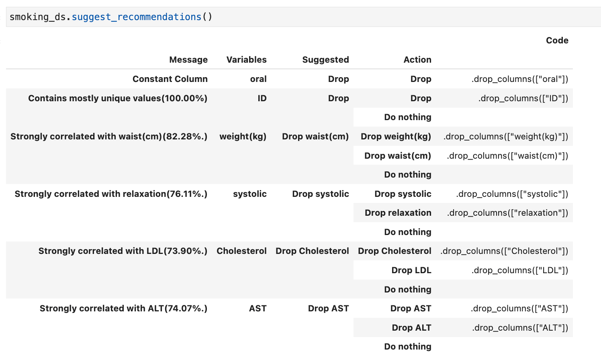601x364 pixels.
Task: Click the Message column header
Action: (188, 59)
